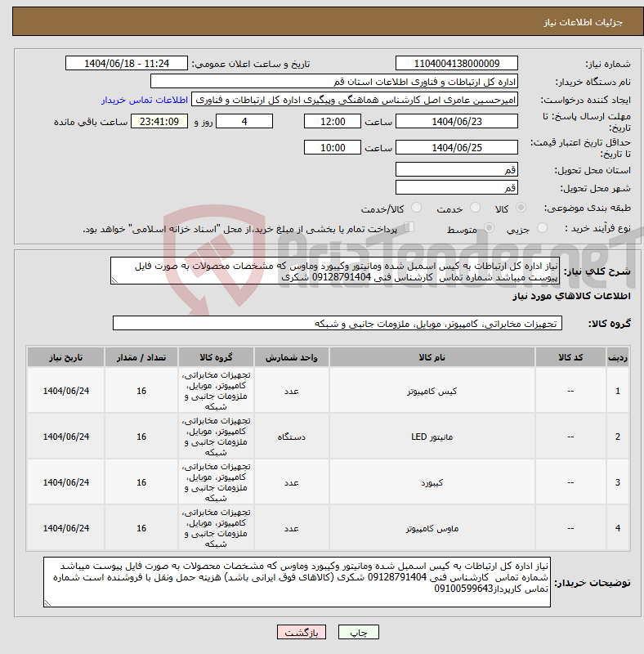This screenshot has width=644, height=654.
Task: Click the need number field 1104004138000009
Action: [x=457, y=64]
